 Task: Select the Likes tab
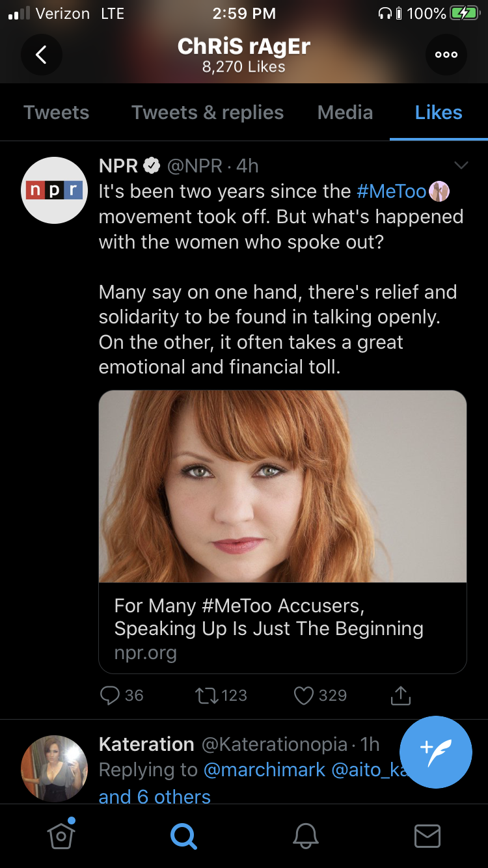coord(439,113)
